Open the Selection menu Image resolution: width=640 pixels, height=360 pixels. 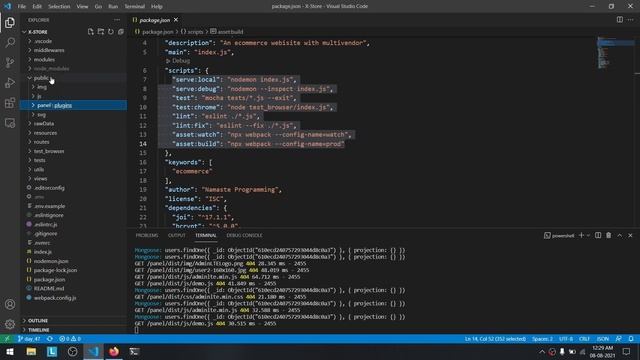click(59, 6)
